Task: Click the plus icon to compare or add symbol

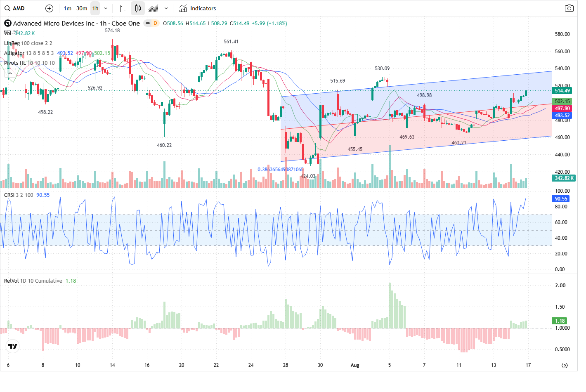Action: 49,8
